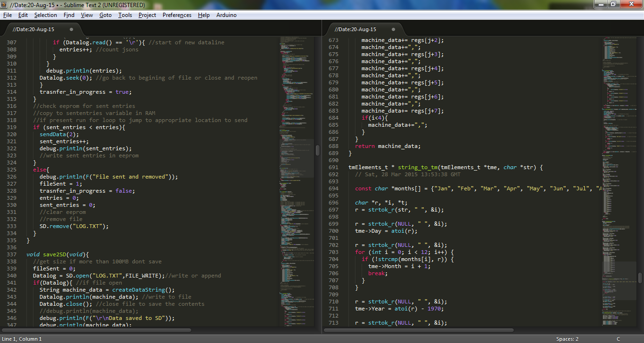Click the left pane vertical scrollbar handle
The width and height of the screenshot is (644, 343).
[318, 150]
